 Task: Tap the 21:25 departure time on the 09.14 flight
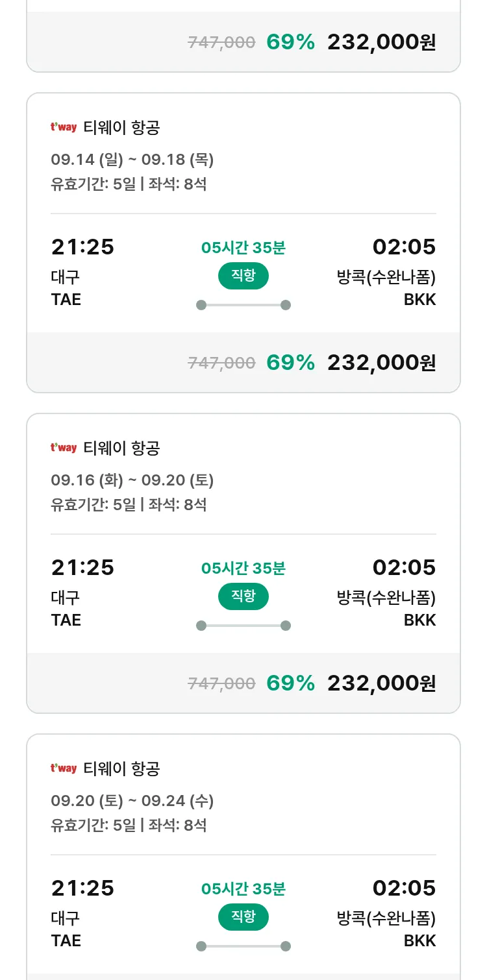[82, 247]
